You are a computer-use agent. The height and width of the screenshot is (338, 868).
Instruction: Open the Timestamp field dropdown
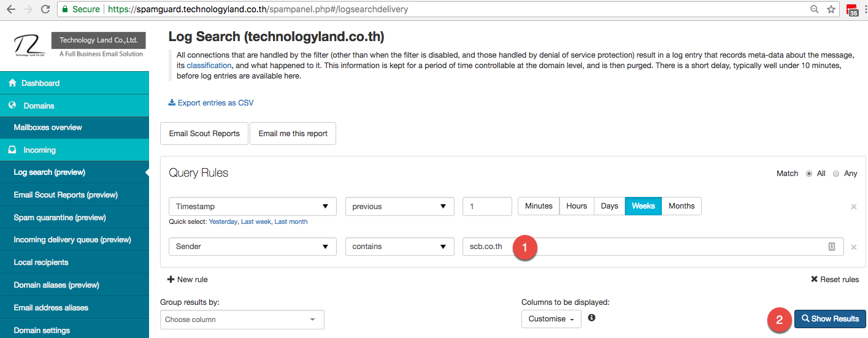[x=252, y=207]
